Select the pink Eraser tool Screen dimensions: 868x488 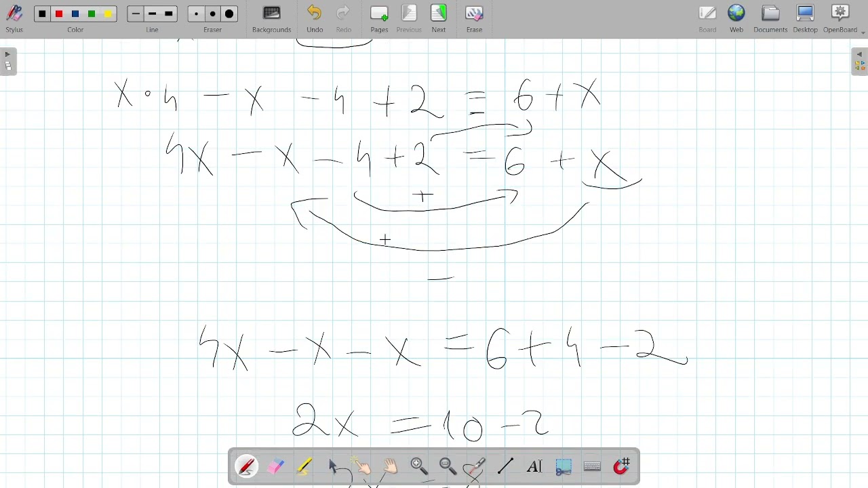(276, 466)
